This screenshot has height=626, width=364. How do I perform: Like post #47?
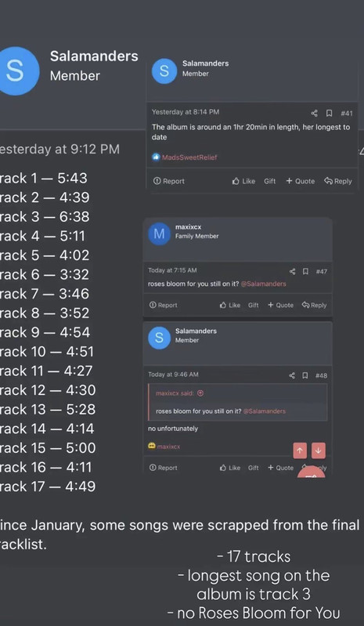[230, 305]
